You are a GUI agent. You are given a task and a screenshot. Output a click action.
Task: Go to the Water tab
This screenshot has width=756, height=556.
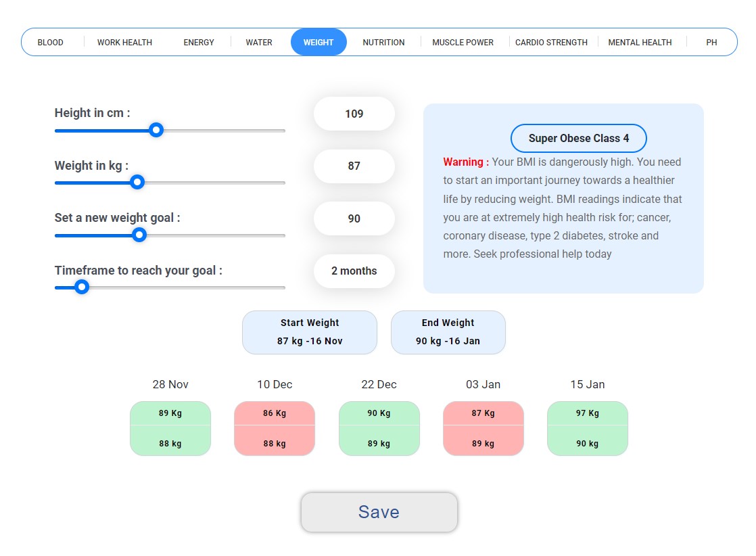click(259, 42)
